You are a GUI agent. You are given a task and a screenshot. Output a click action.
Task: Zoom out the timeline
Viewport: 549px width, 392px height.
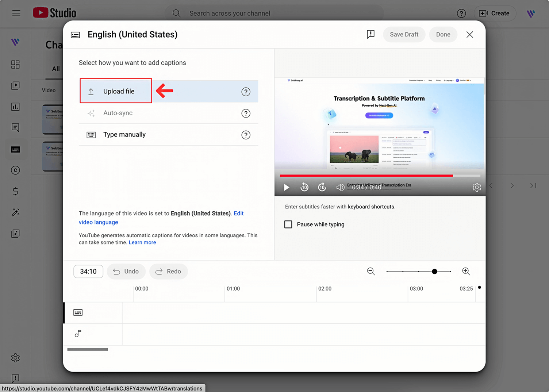[371, 271]
